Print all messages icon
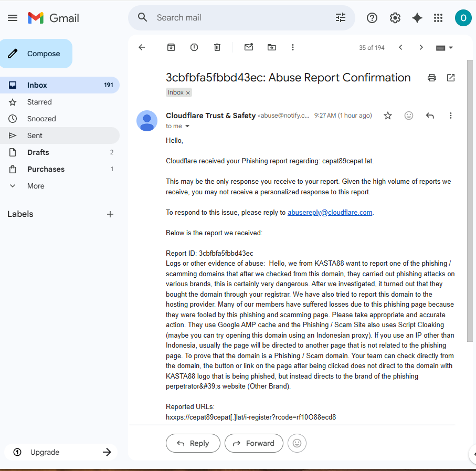Viewport: 476px width, 471px height. [432, 78]
